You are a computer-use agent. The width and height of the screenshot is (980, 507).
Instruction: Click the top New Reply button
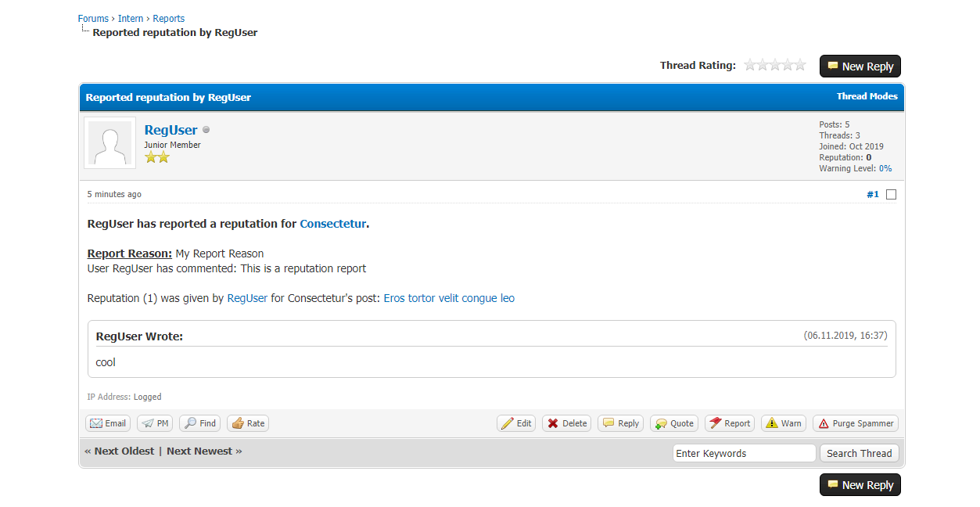(x=860, y=67)
